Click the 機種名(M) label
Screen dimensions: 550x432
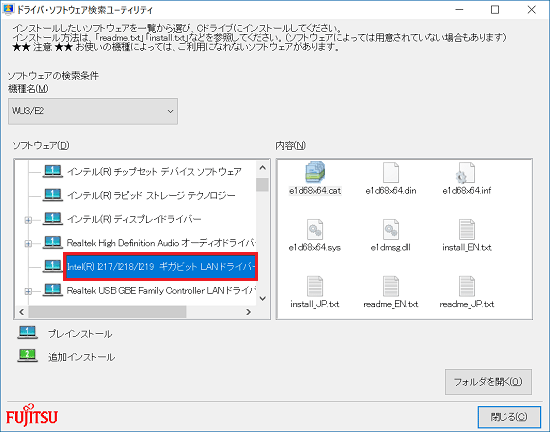pos(28,89)
